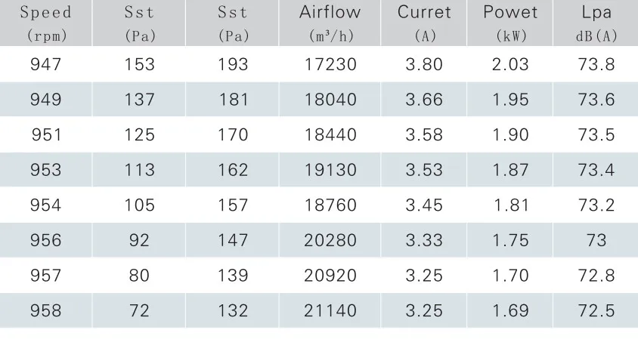Click the Airflow (m³/h) column header
The height and width of the screenshot is (364, 638).
click(330, 23)
